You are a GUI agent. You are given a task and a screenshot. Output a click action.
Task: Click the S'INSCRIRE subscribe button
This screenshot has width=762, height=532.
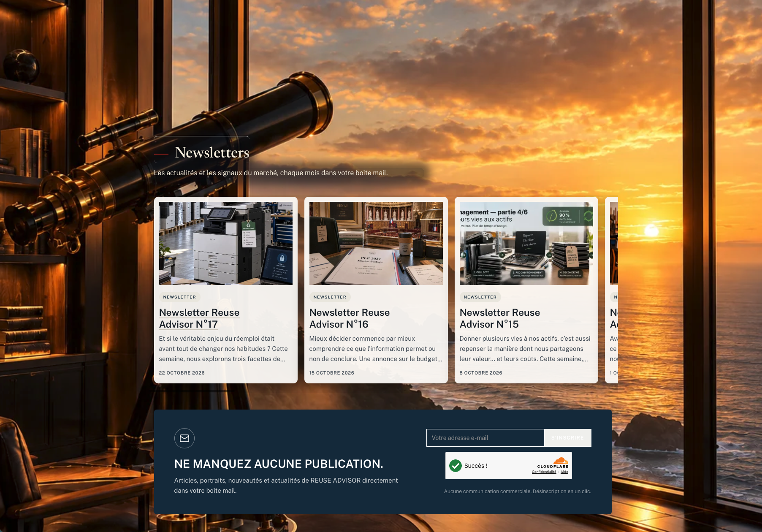568,438
